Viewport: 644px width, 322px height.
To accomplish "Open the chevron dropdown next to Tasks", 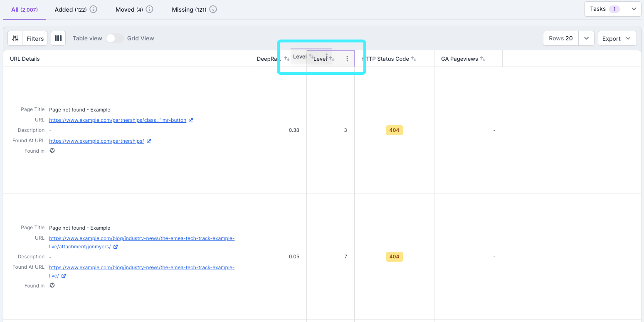I will coord(633,9).
